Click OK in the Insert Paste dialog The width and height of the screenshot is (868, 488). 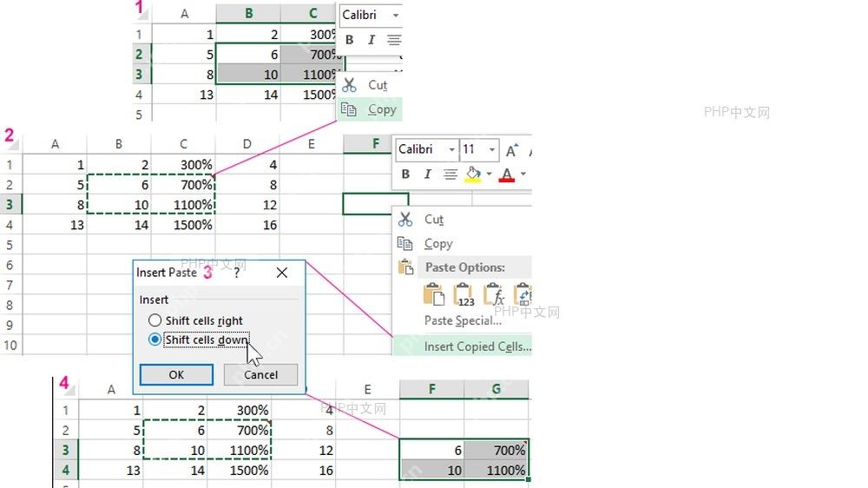[176, 374]
